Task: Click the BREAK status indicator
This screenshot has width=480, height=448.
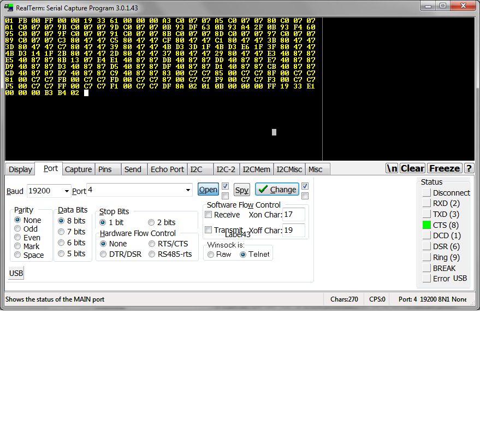Action: click(426, 268)
